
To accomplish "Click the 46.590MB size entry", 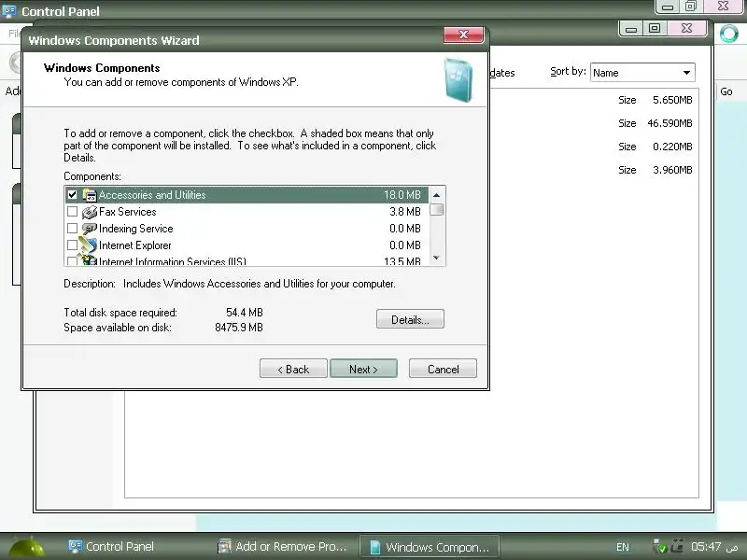I will (x=669, y=123).
